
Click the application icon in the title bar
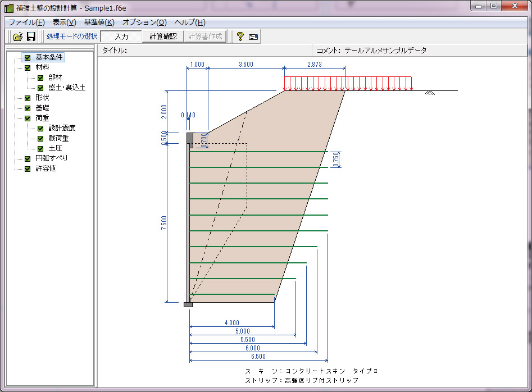coord(9,8)
